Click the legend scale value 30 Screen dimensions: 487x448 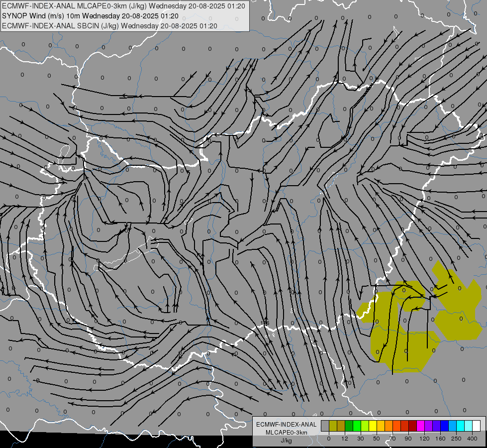361,439
